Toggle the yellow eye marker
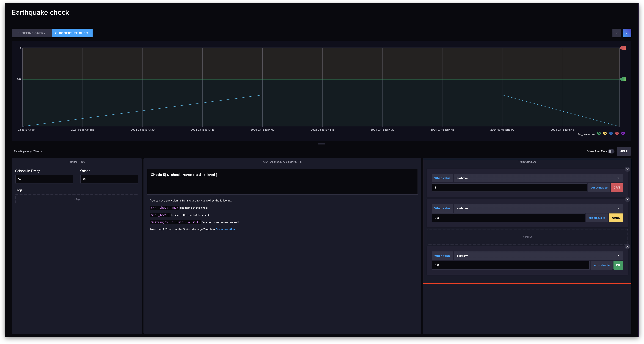The height and width of the screenshot is (344, 644). [605, 134]
